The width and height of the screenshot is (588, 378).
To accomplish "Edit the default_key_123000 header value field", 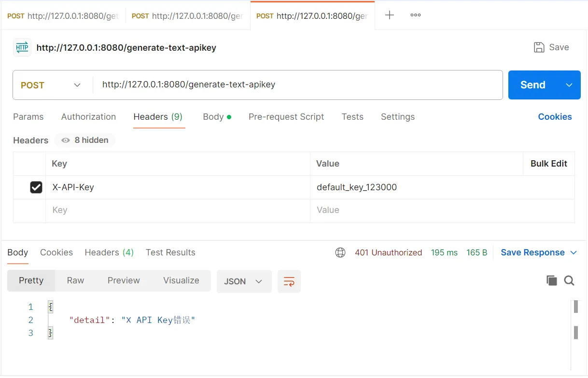I will 442,187.
